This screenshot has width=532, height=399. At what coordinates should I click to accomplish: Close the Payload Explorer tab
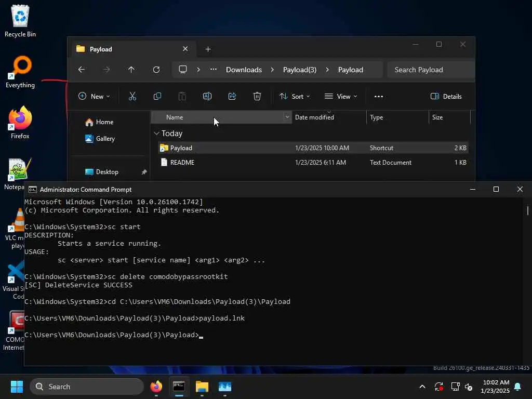[x=185, y=49]
